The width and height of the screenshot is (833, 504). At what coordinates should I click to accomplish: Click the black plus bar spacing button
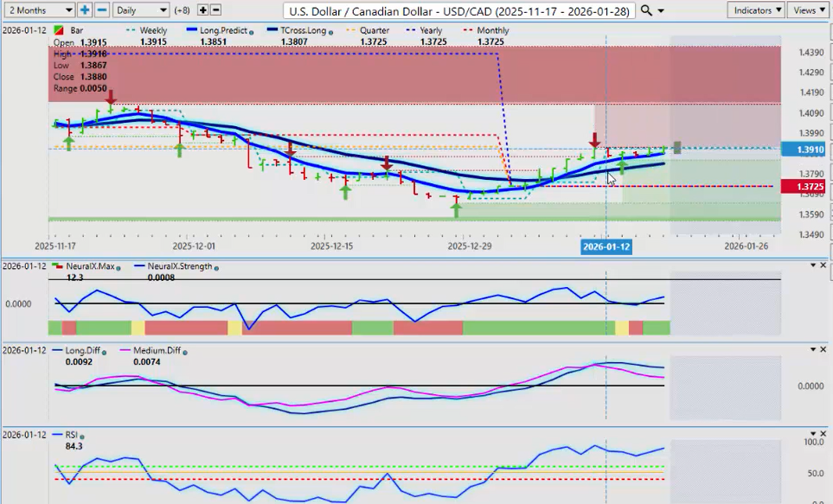202,10
